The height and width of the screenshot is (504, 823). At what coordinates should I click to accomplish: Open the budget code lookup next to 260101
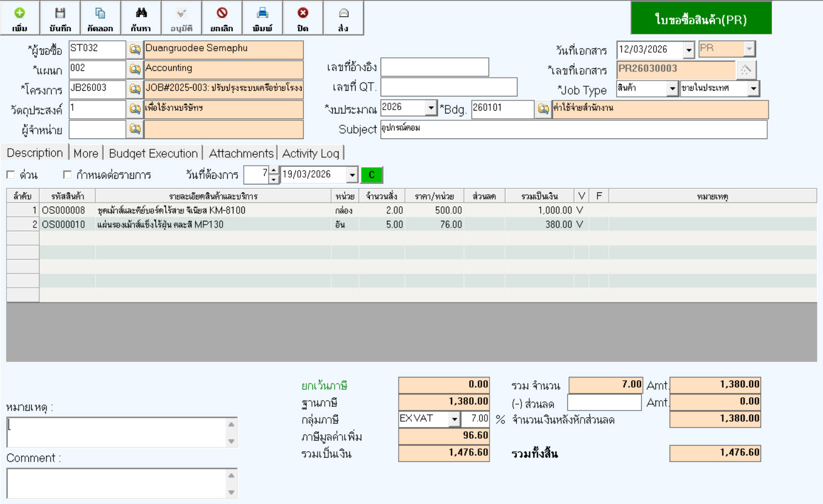(x=543, y=109)
